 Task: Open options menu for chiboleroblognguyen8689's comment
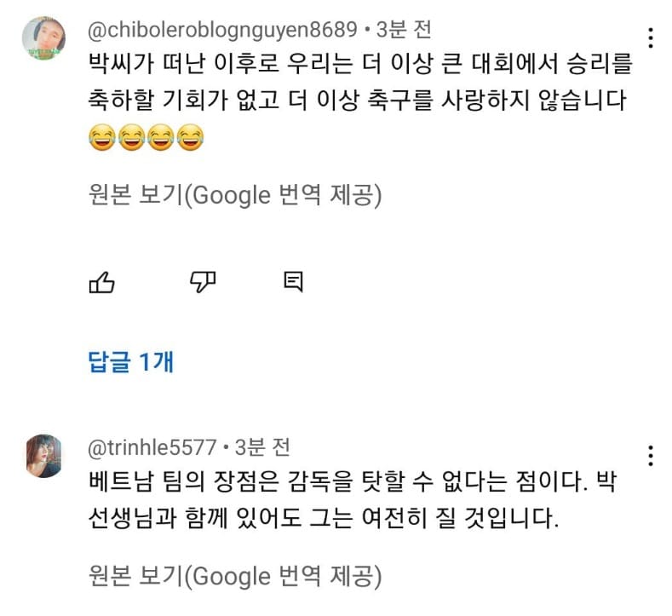point(651,38)
